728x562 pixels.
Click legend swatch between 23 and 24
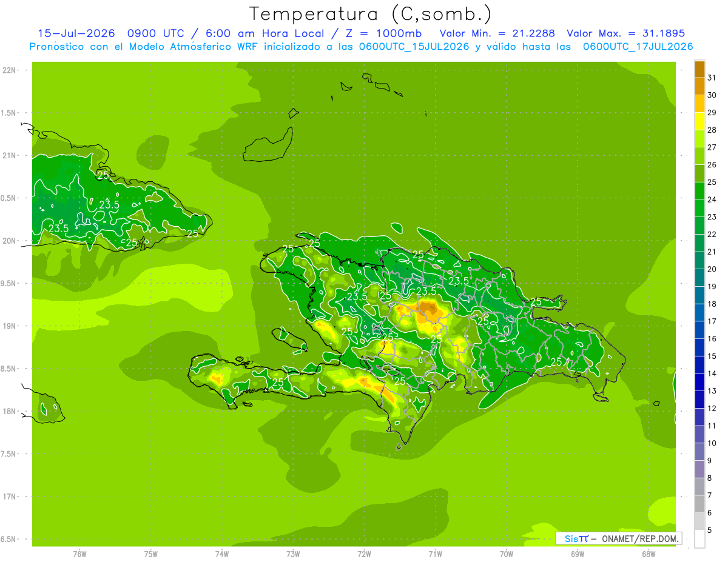pos(699,209)
